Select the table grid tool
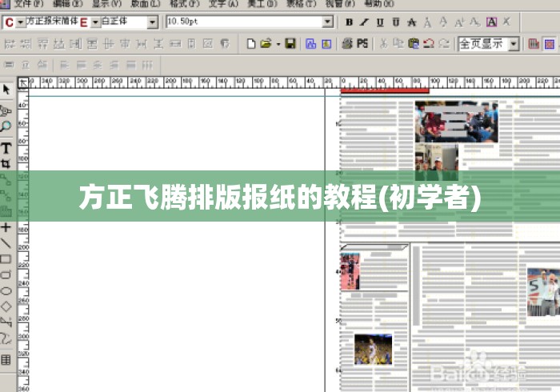560x392 pixels. tap(6, 360)
